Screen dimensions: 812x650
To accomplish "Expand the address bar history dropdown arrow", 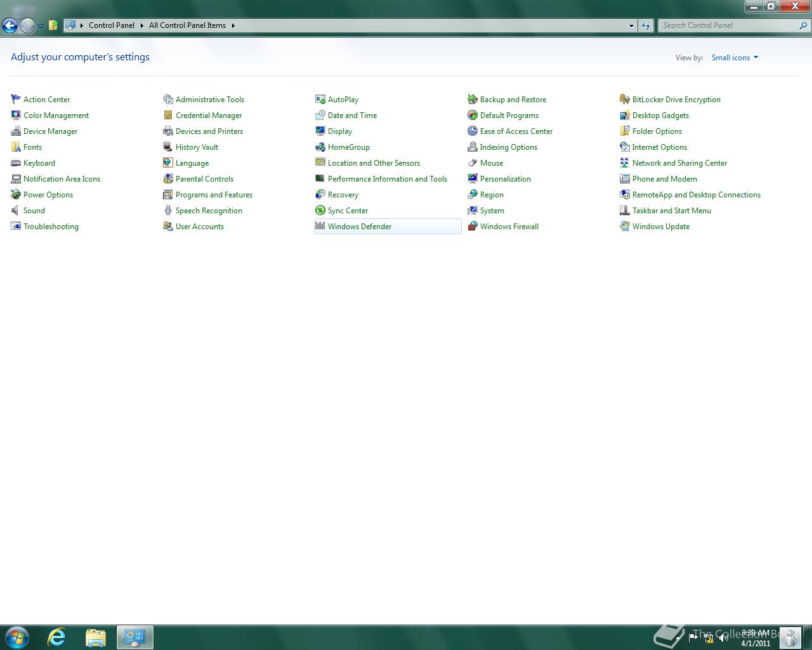I will click(x=631, y=25).
